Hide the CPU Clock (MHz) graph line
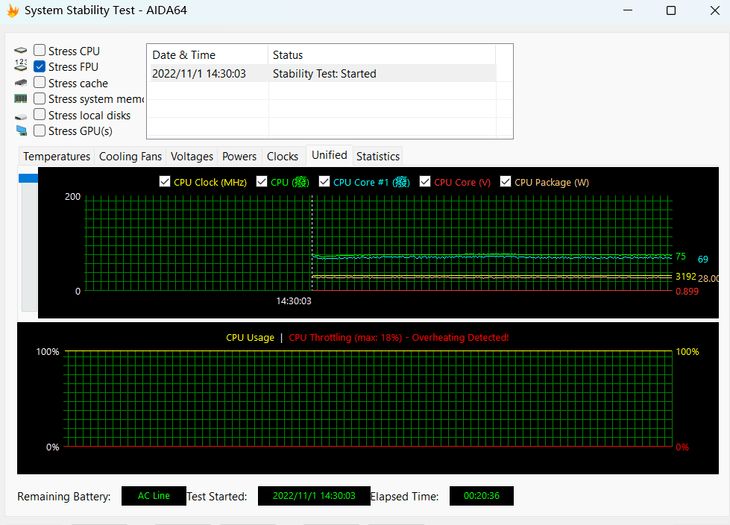Image resolution: width=730 pixels, height=525 pixels. coord(165,182)
